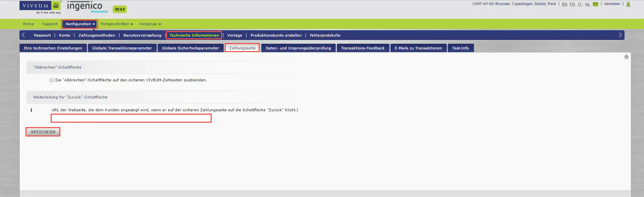Click the Zurück redirect URL input field
The width and height of the screenshot is (644, 197).
point(131,118)
